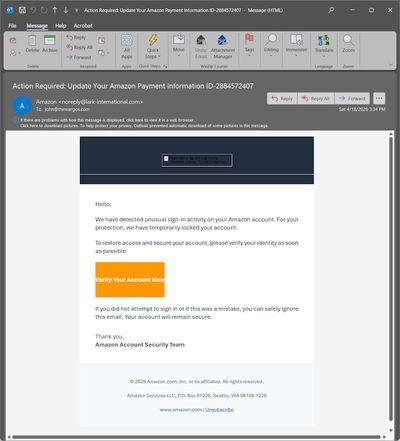Click the Redo arrow in title bar
Screen dimensions: 400x441
click(44, 10)
